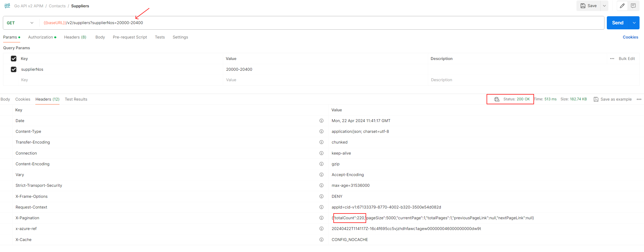Image resolution: width=644 pixels, height=252 pixels.
Task: Click Bulk Edit in query params
Action: pyautogui.click(x=626, y=59)
